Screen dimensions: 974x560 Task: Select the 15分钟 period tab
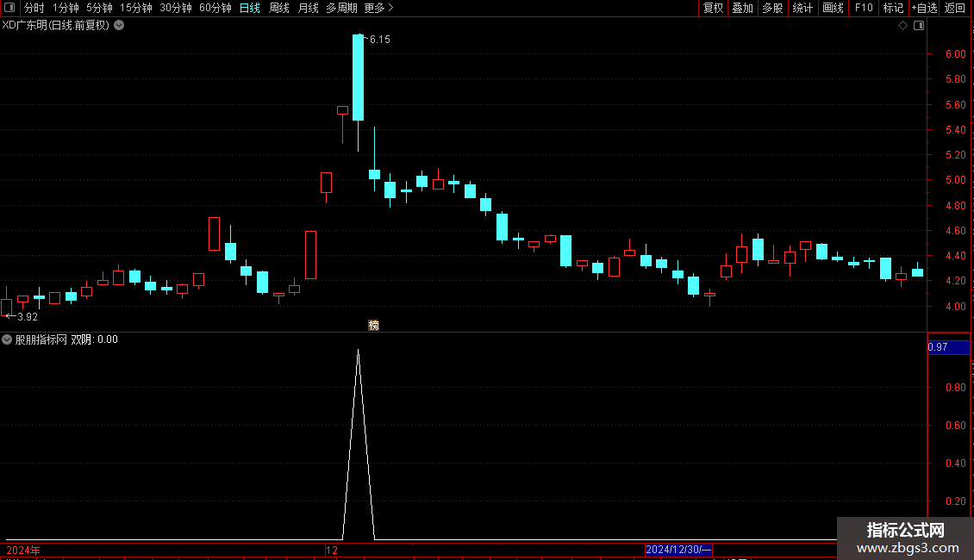pos(135,8)
